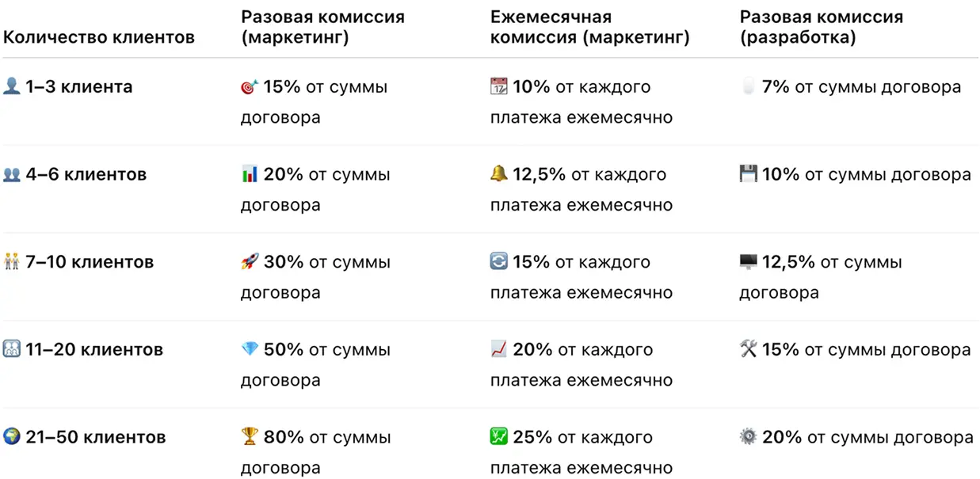Select the "11–20 клиентов" row label
The image size is (980, 479).
pos(94,349)
